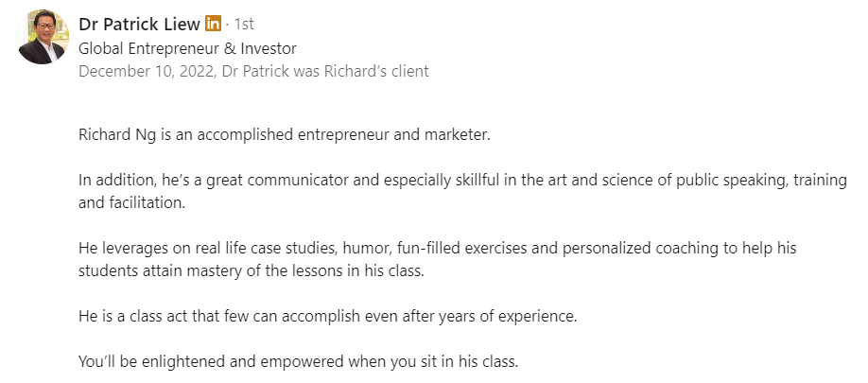This screenshot has height=383, width=868.
Task: Click the Global Entrepreneur & Investor headline
Action: point(187,49)
